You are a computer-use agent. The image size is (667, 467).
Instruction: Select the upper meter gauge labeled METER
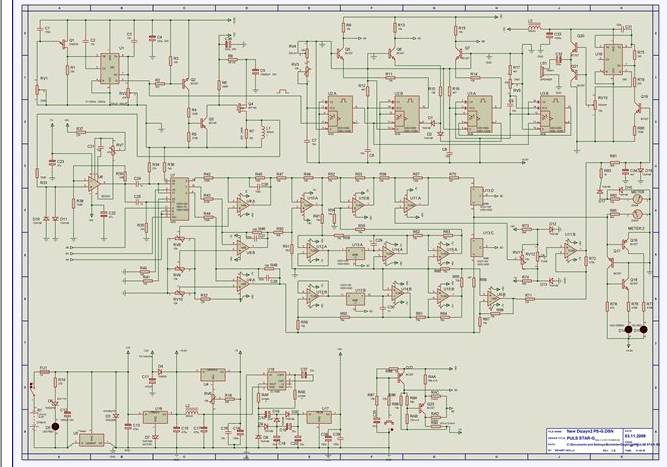[x=637, y=199]
